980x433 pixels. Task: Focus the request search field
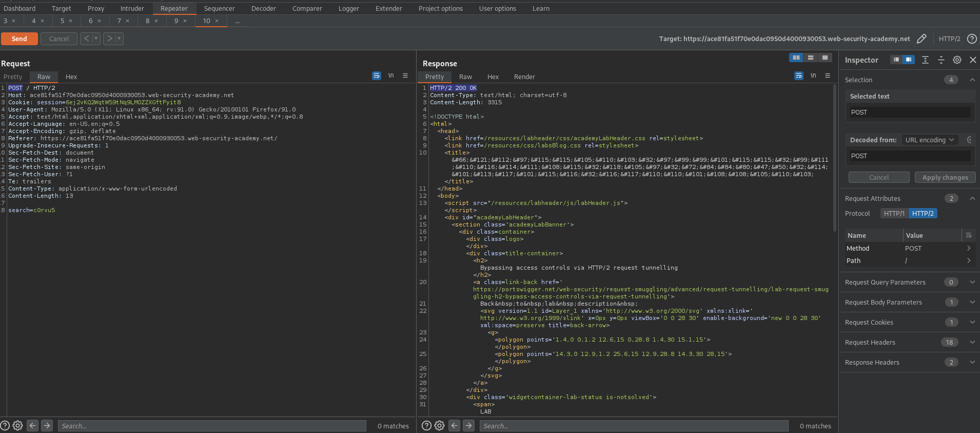pos(212,426)
